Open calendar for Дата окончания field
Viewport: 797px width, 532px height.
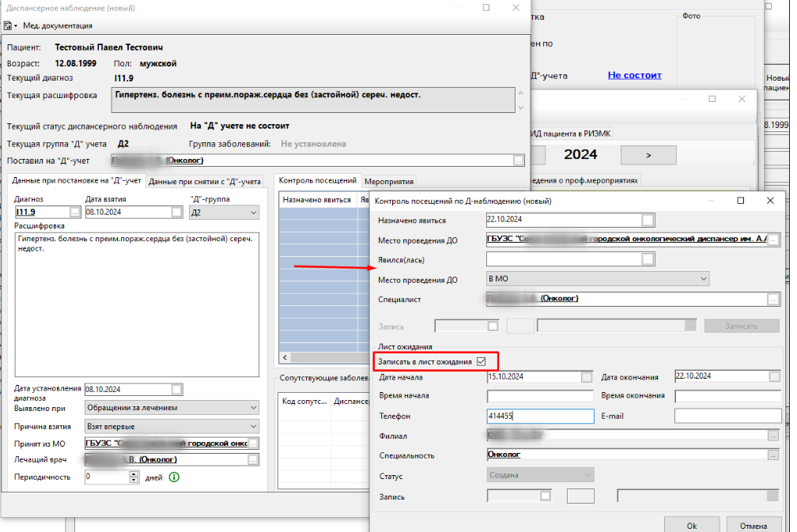coord(775,376)
